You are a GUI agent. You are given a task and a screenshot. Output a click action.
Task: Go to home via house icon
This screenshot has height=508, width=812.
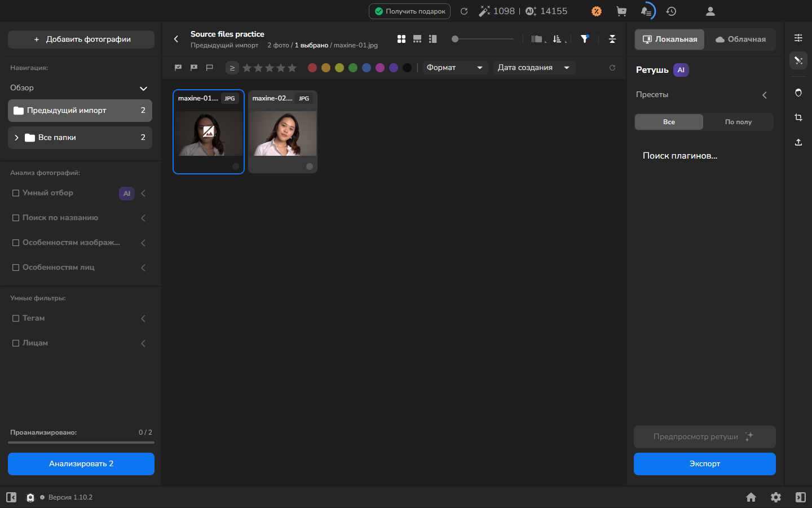click(x=751, y=497)
